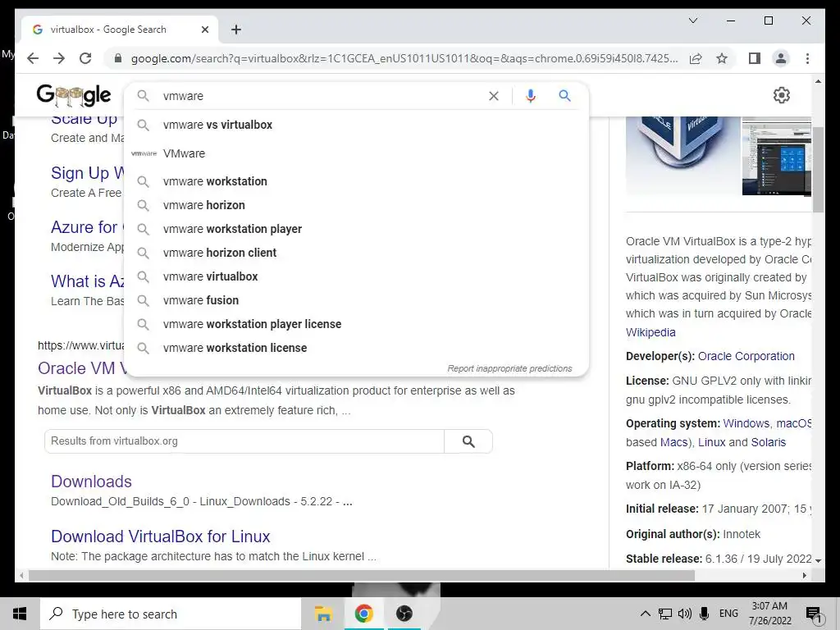Go forward to the next page
This screenshot has height=630, width=840.
tap(59, 58)
